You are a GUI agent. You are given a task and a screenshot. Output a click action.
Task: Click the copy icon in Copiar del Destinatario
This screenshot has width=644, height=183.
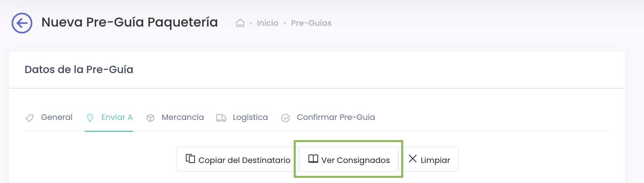(190, 158)
